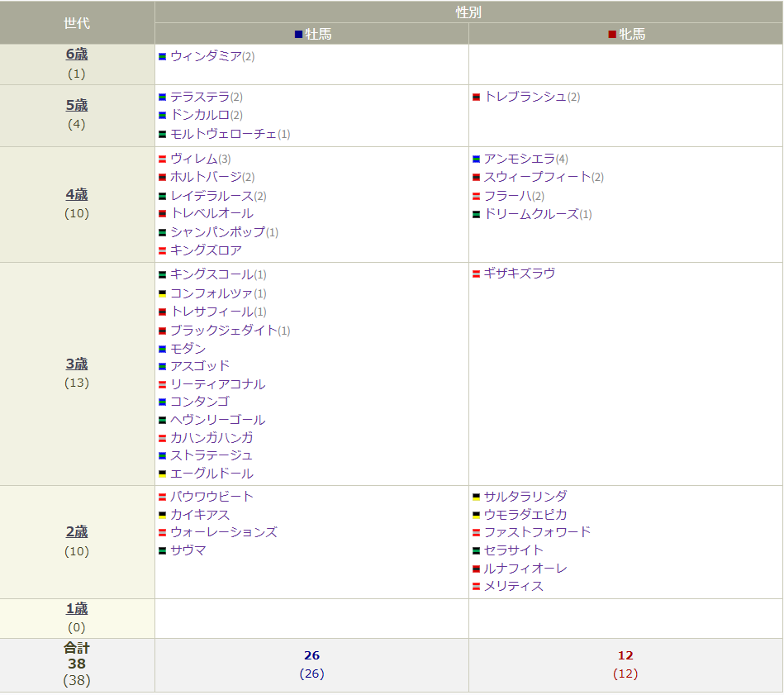
Task: Select the icon beside エーグルドール
Action: click(x=163, y=474)
